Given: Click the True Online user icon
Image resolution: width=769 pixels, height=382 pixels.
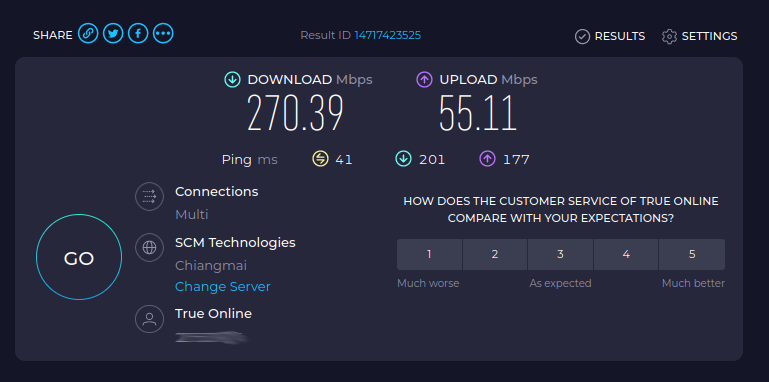Looking at the screenshot, I should click(x=149, y=319).
